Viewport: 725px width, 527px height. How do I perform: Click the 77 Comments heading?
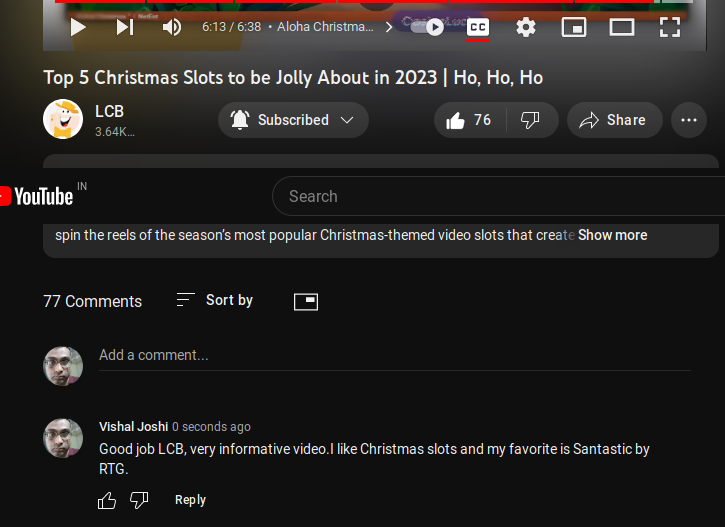(x=92, y=301)
